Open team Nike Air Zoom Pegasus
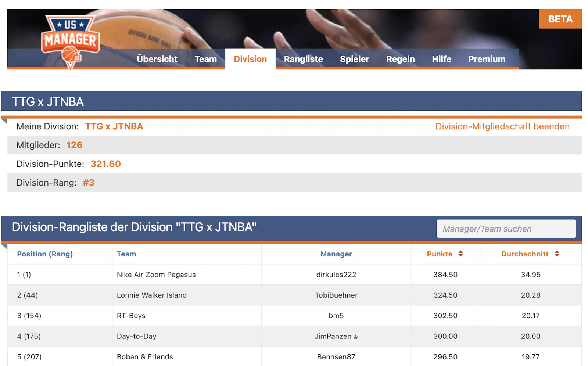Image resolution: width=588 pixels, height=366 pixels. (156, 274)
